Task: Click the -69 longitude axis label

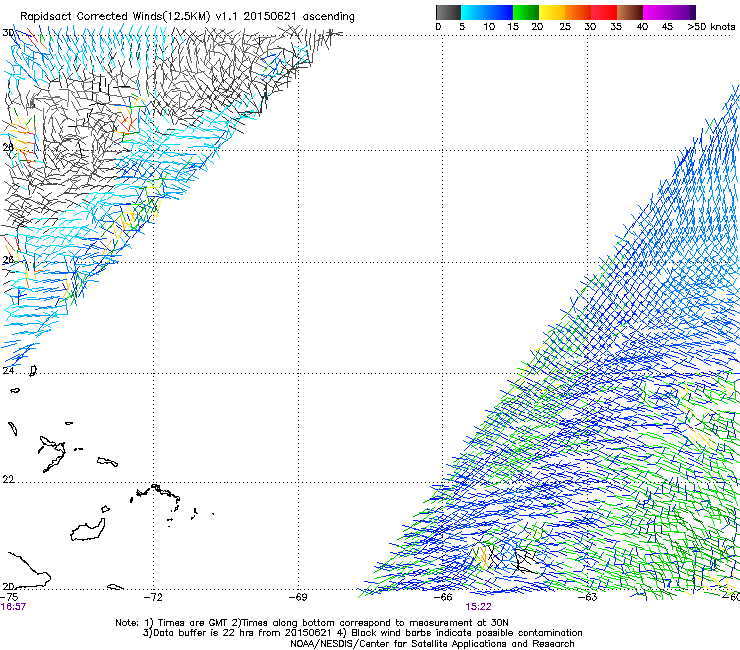Action: (x=298, y=597)
